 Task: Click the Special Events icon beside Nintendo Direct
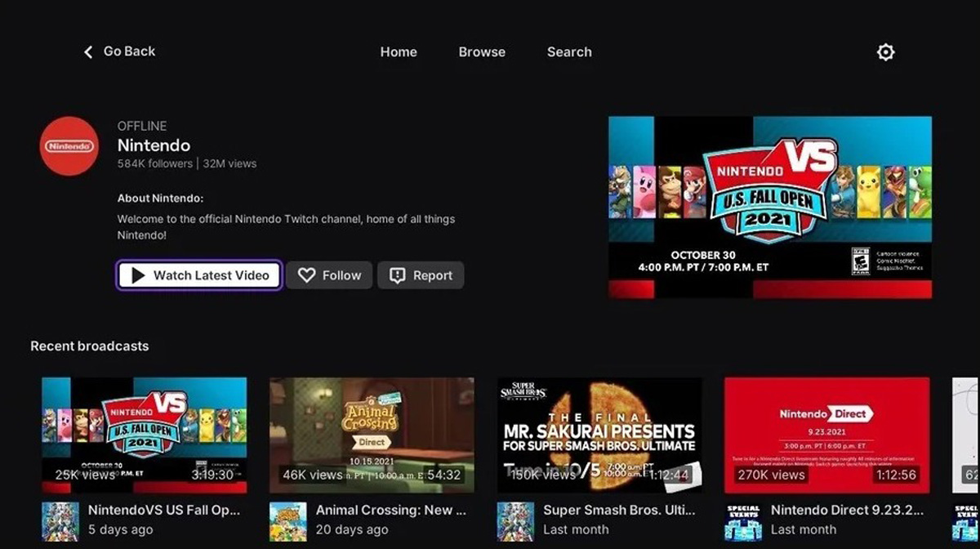[x=743, y=521]
